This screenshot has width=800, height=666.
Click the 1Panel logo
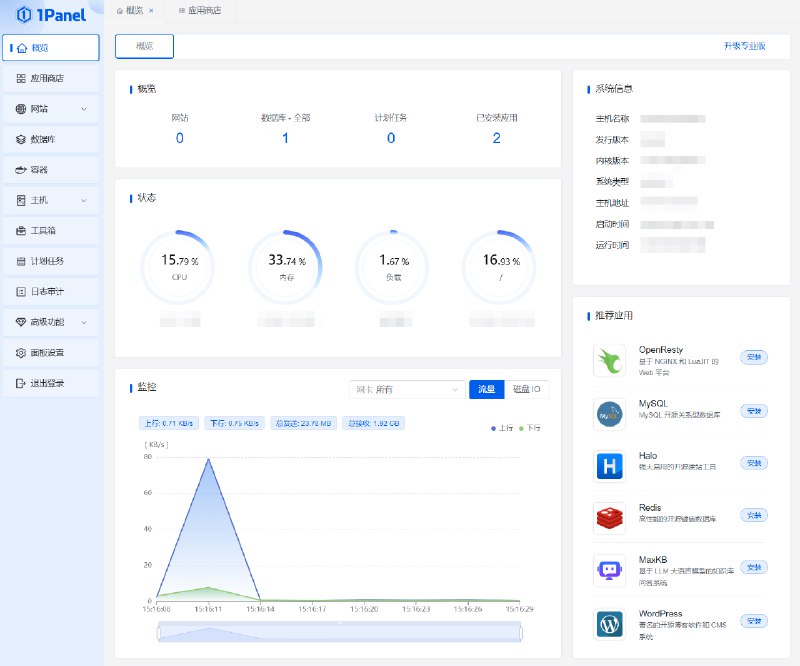[x=51, y=15]
